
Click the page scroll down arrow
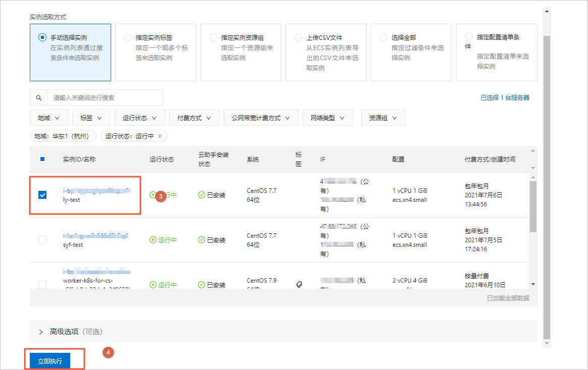(x=547, y=343)
